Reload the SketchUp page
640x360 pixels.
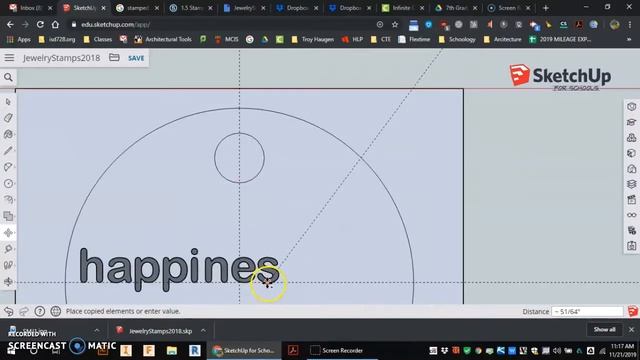[40, 24]
